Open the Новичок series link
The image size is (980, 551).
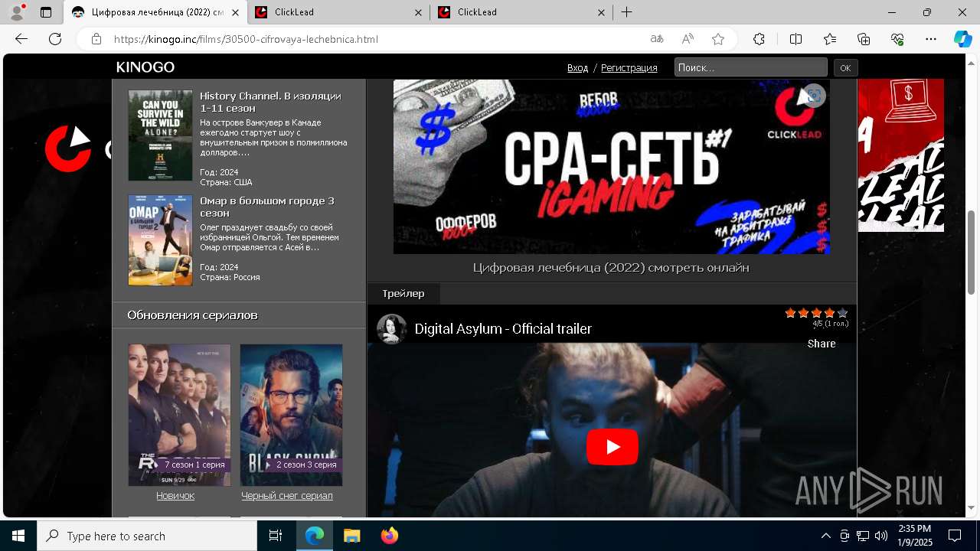coord(175,496)
